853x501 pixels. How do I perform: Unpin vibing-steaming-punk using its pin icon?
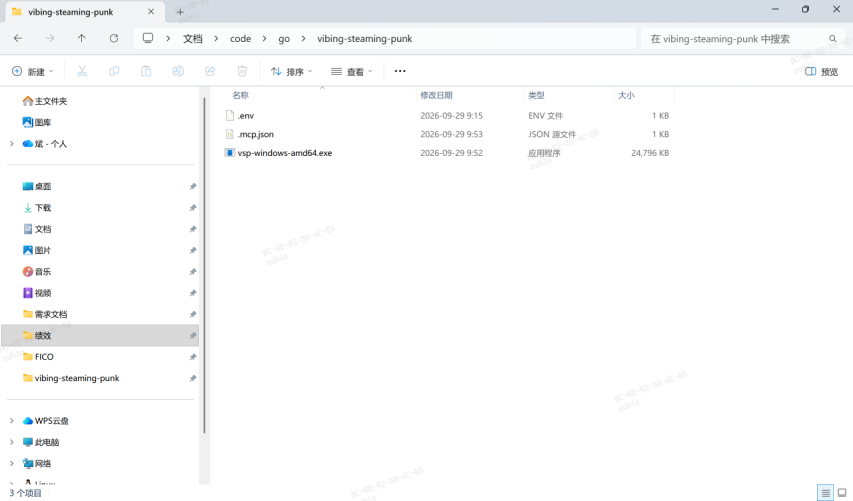coord(193,378)
